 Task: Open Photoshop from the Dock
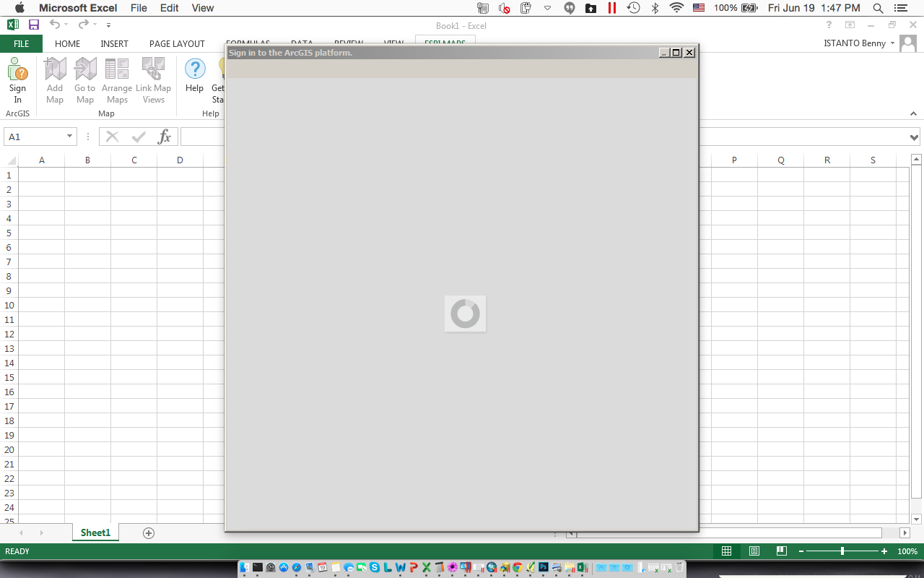(x=544, y=568)
